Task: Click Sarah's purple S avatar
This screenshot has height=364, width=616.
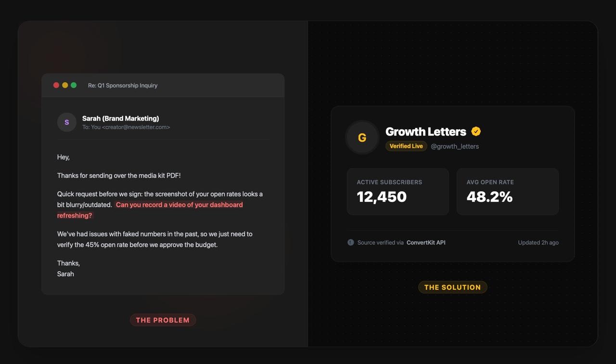Action: 67,122
